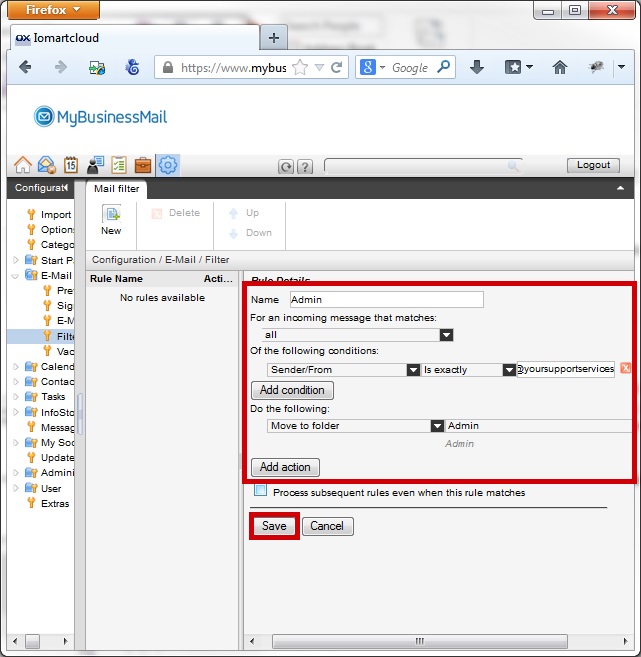Open the Calendar module icon

(71, 166)
